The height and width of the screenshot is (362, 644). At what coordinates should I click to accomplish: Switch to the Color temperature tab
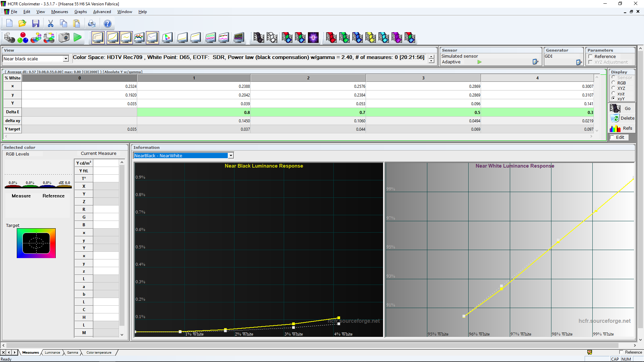pyautogui.click(x=99, y=352)
